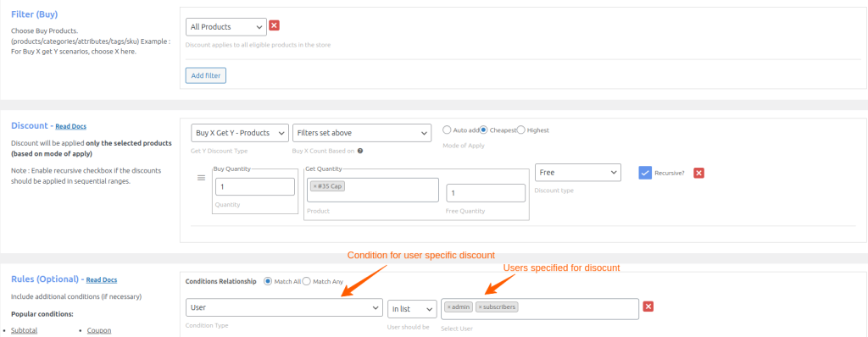Delete the discount range row with the red X

click(x=698, y=173)
